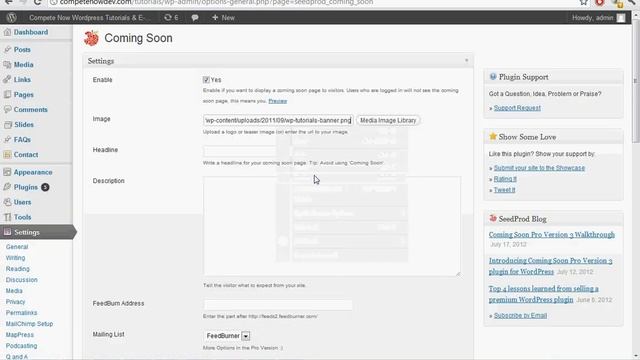Open the Preview link under Enable
Screen dimensions: 640x360
[x=278, y=101]
